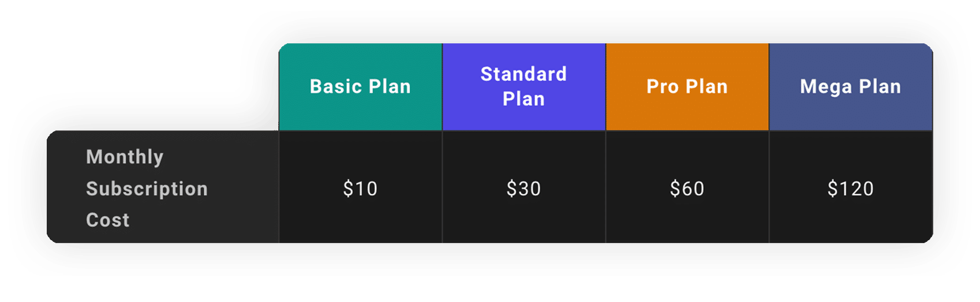Choose the Standard Plan column header
This screenshot has height=302, width=980.
tap(524, 87)
